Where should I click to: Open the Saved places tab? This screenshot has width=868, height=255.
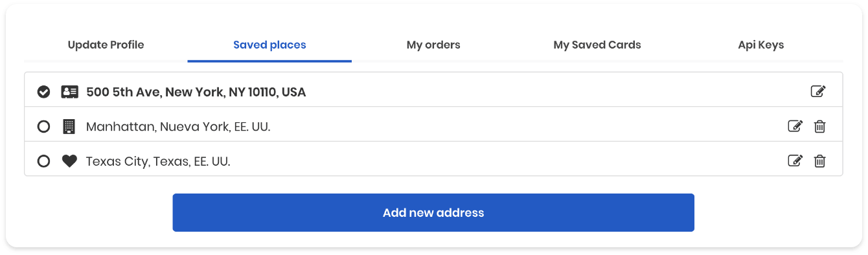pos(269,45)
